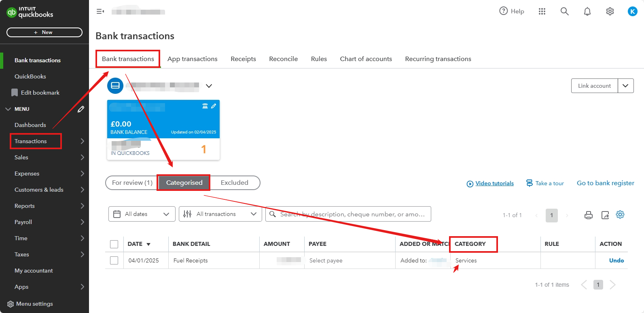Go to previous page arrow below table
The width and height of the screenshot is (644, 313).
(x=584, y=285)
